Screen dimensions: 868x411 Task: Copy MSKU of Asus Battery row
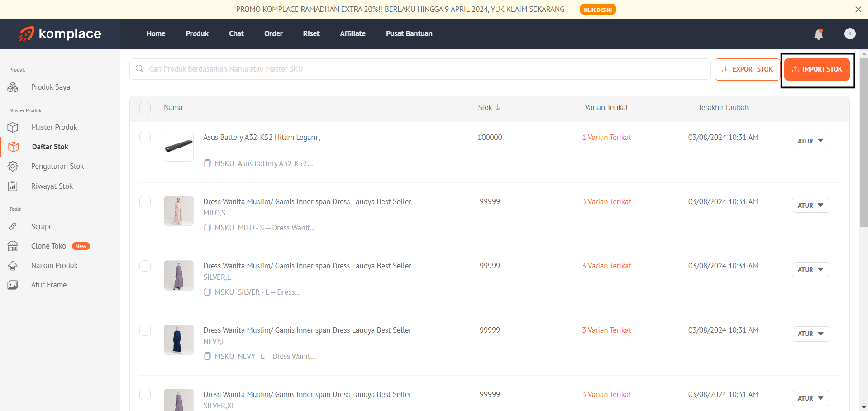click(x=207, y=163)
